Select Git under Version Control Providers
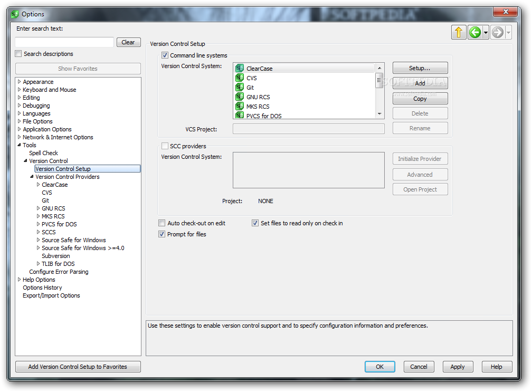The height and width of the screenshot is (392, 532). (x=45, y=200)
